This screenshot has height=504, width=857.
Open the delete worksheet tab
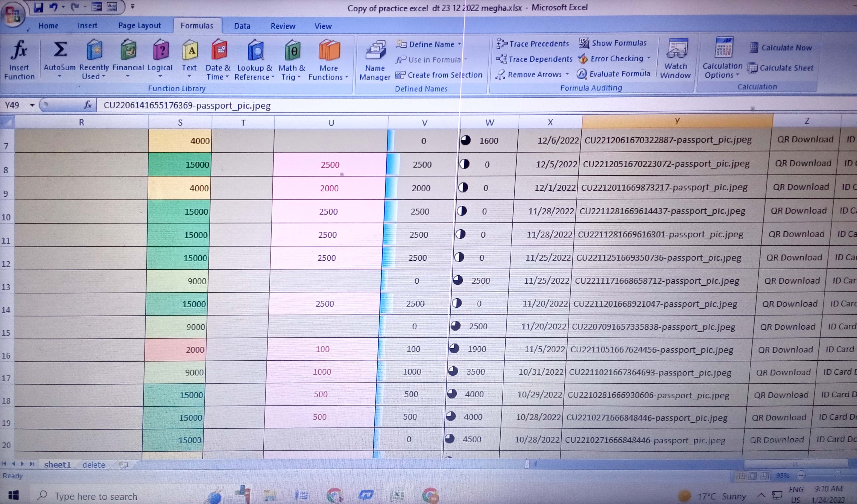point(94,465)
